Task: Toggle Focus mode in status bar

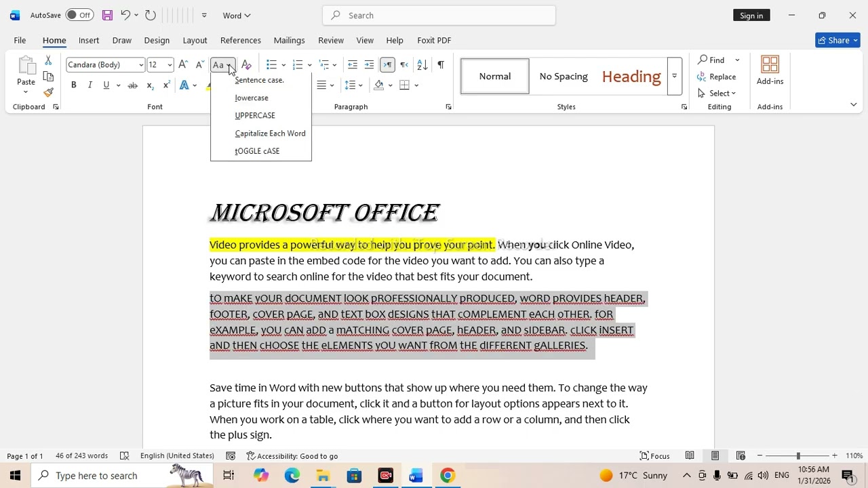Action: point(654,455)
